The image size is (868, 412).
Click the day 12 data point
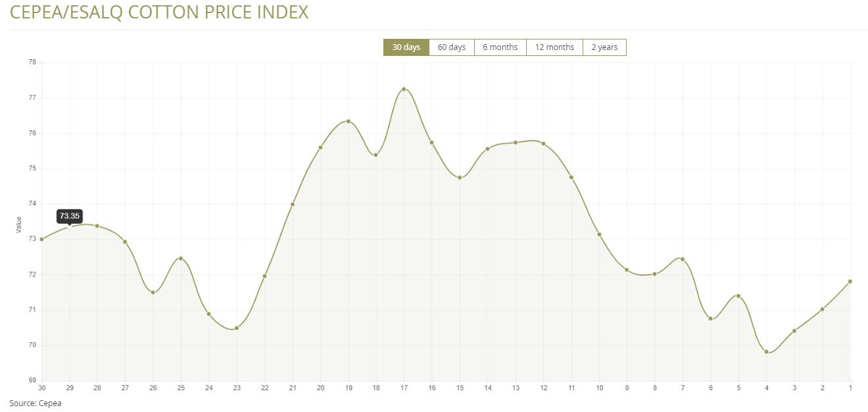click(543, 143)
